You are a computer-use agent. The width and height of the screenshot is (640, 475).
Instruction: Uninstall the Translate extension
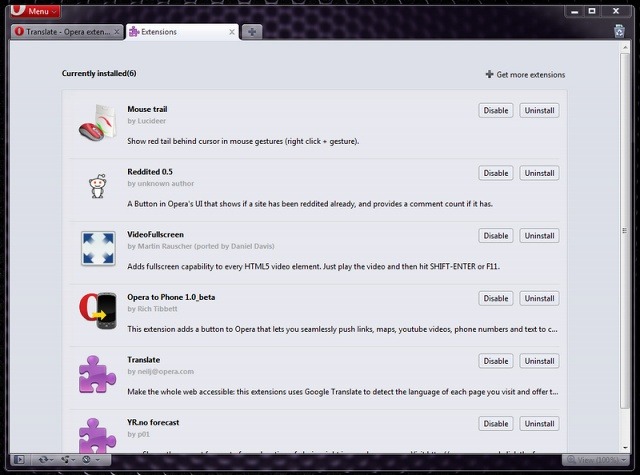point(539,361)
